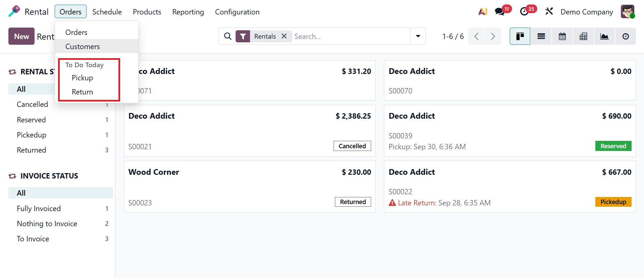
Task: Open the activity clock view
Action: [x=626, y=36]
